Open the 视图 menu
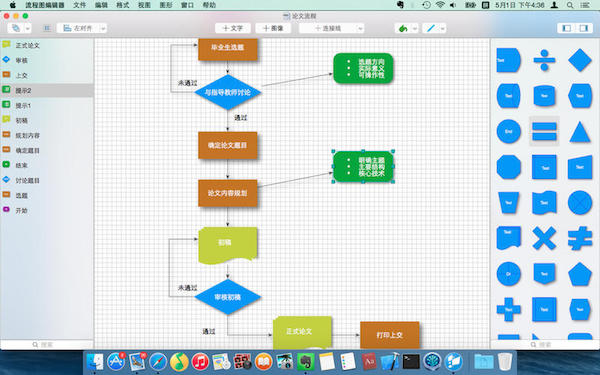Image resolution: width=600 pixels, height=375 pixels. (x=144, y=5)
